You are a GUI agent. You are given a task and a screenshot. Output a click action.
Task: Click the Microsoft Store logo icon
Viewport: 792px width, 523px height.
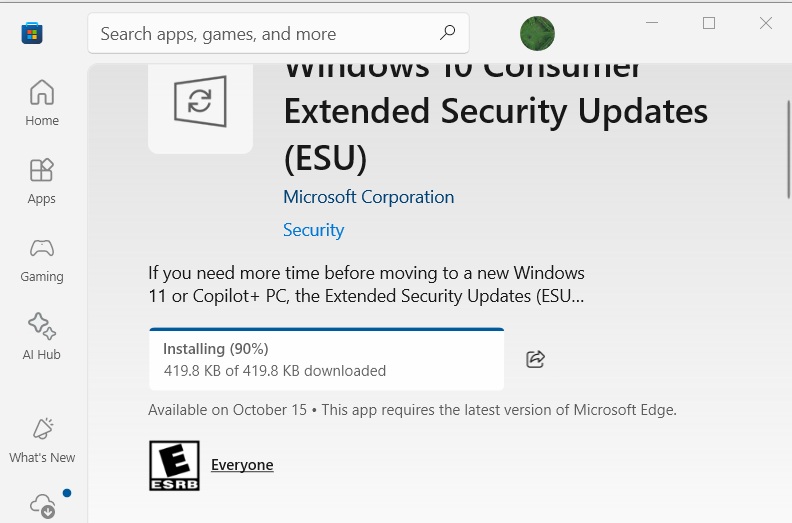32,33
